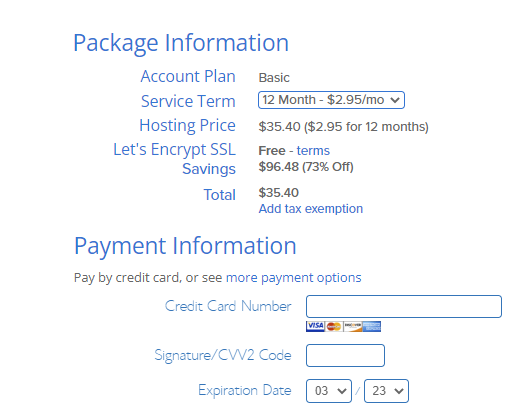Image resolution: width=516 pixels, height=412 pixels.
Task: Open the more payment options link
Action: click(x=294, y=277)
